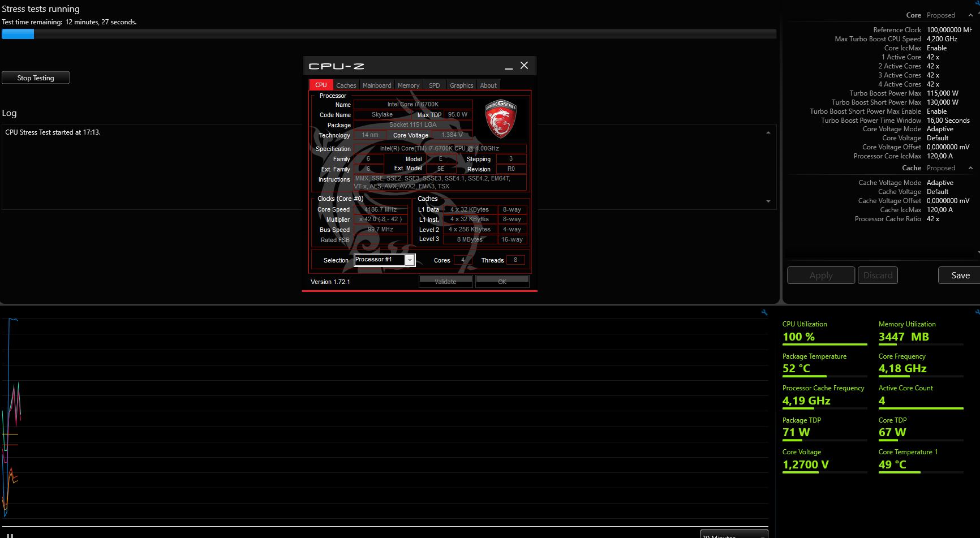This screenshot has height=538, width=980.
Task: Click the Stop Testing button
Action: pos(36,78)
